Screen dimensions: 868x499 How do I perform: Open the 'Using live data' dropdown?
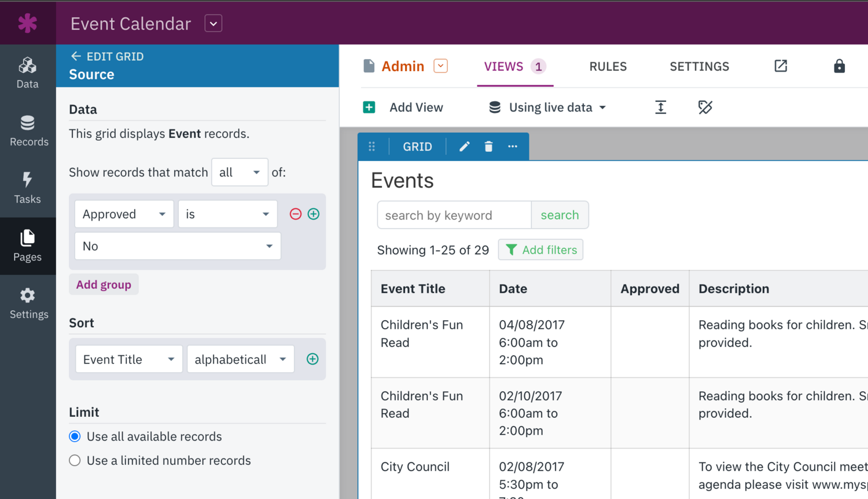pyautogui.click(x=546, y=107)
